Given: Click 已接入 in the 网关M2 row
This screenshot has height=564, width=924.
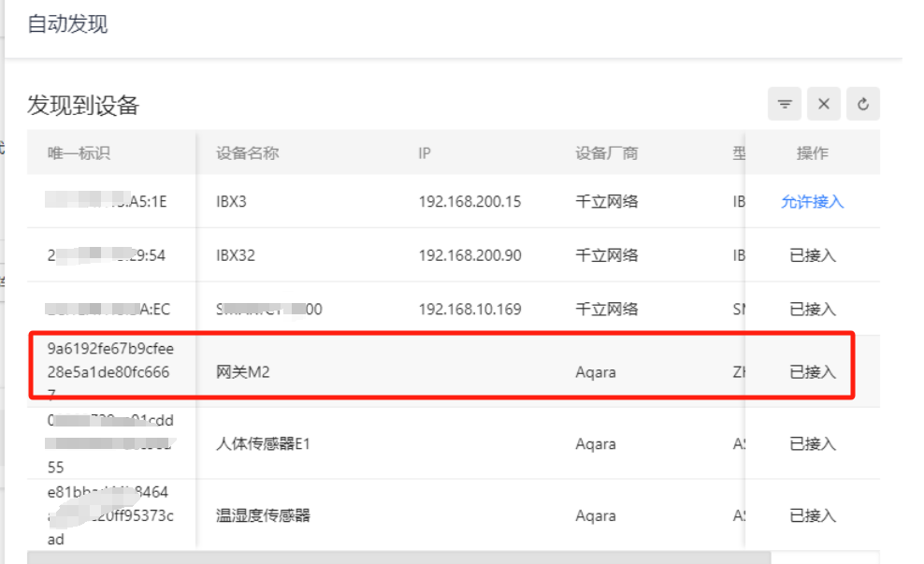Looking at the screenshot, I should click(x=812, y=372).
